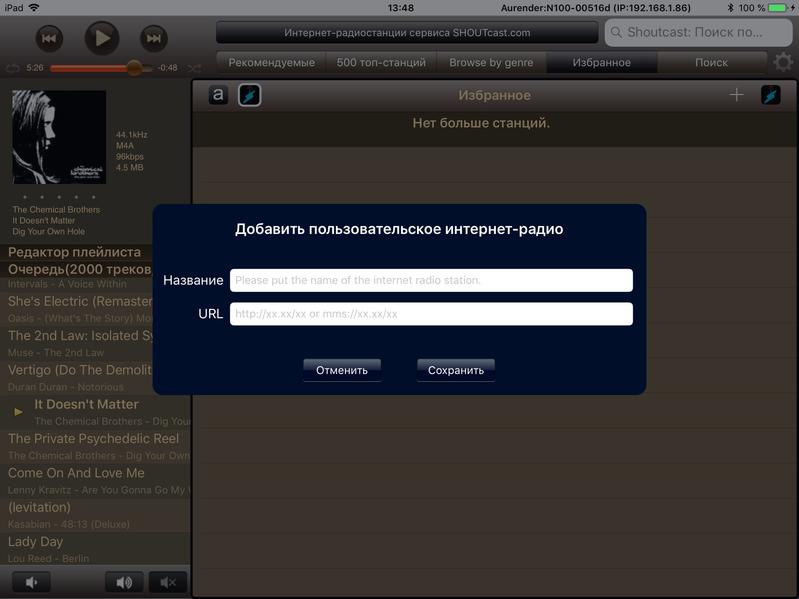Cancel the dialog with Отменить
Image resolution: width=799 pixels, height=599 pixels.
coord(342,370)
